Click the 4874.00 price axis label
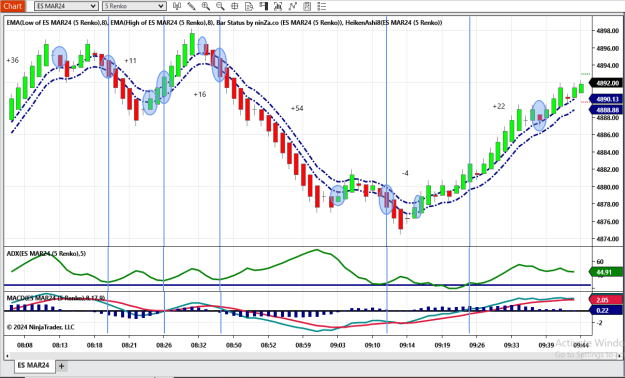 coord(608,239)
